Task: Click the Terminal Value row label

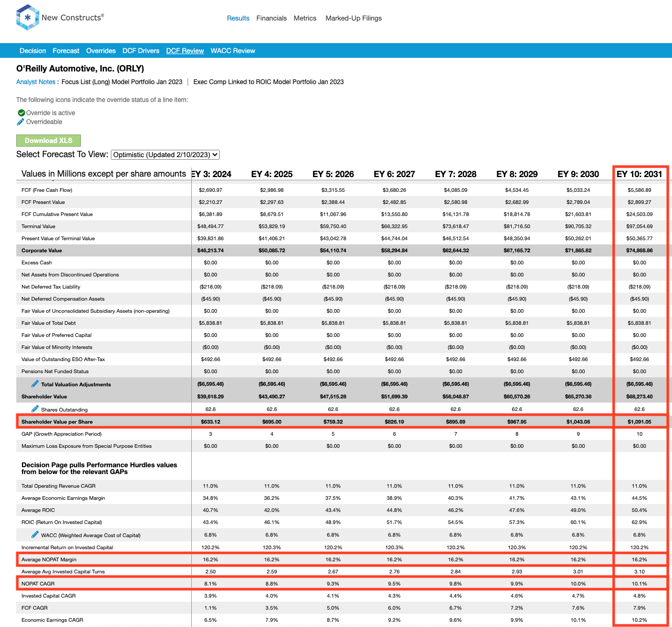Action: [x=38, y=227]
